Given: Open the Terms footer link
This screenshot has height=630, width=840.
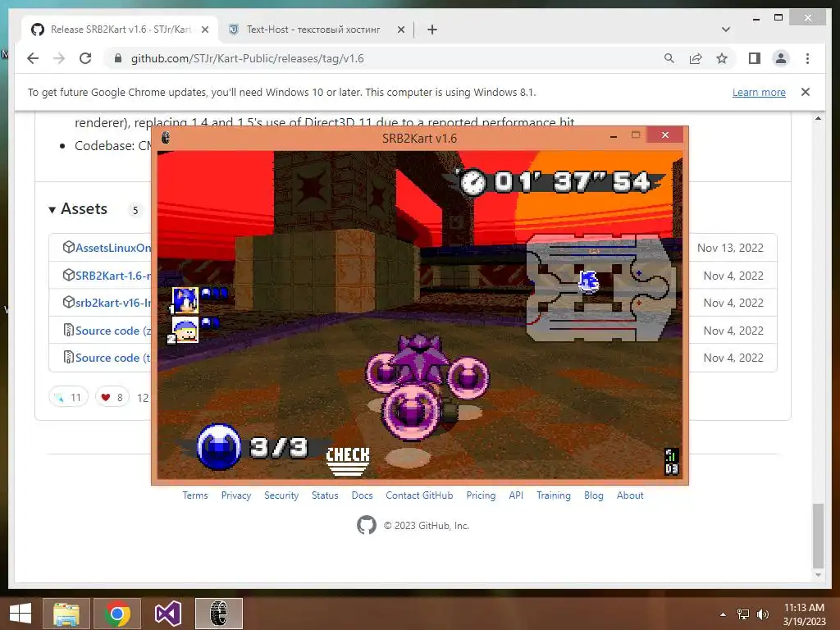Looking at the screenshot, I should [x=195, y=495].
